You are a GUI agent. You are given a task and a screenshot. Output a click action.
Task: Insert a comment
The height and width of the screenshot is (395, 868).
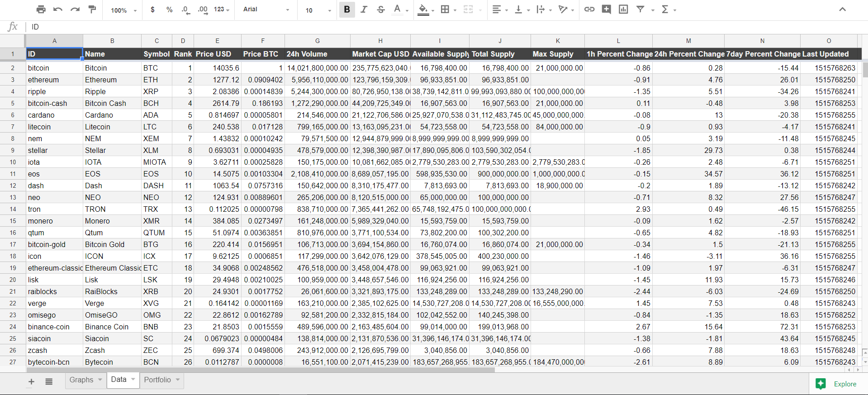607,10
